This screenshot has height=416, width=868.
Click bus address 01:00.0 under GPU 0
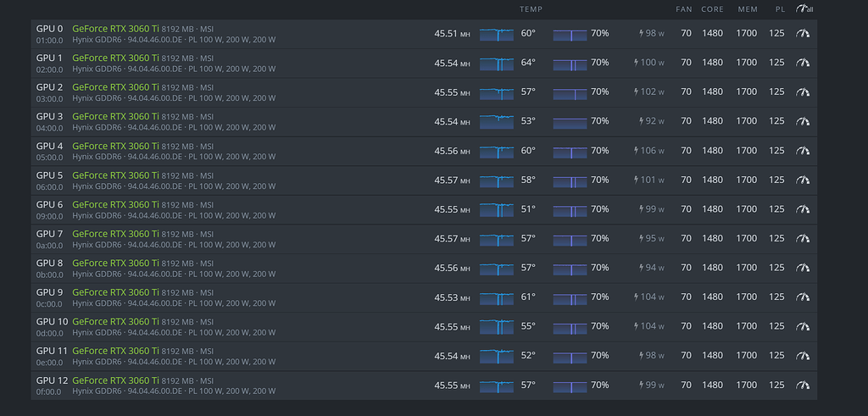[x=49, y=41]
